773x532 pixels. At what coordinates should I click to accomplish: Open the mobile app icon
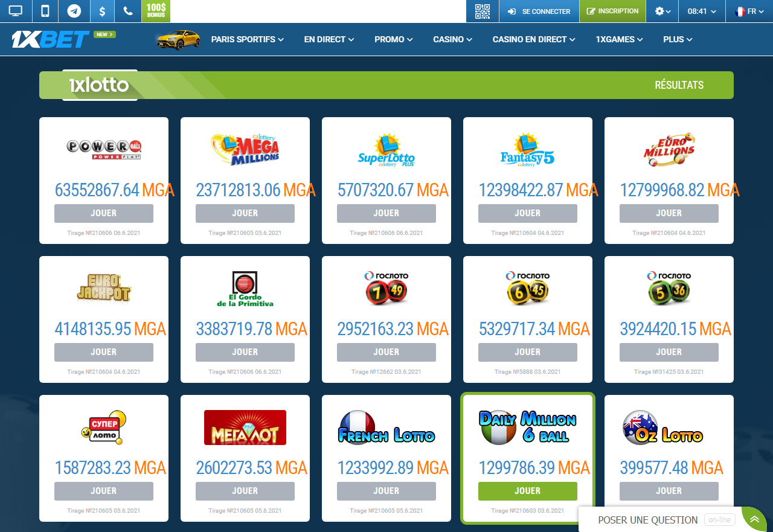(x=45, y=11)
